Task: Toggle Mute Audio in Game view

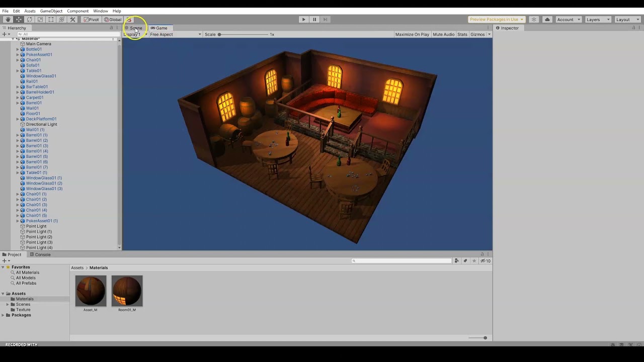Action: 443,35
